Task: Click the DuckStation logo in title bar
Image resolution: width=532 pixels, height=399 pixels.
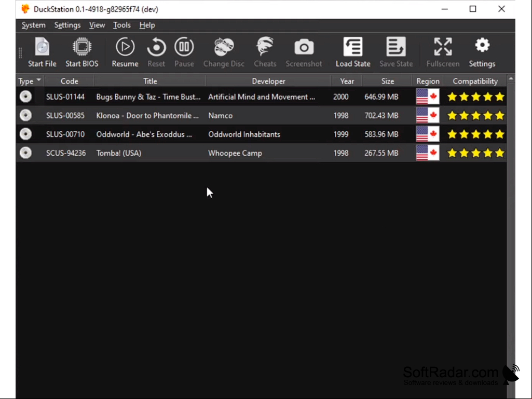Action: tap(25, 9)
